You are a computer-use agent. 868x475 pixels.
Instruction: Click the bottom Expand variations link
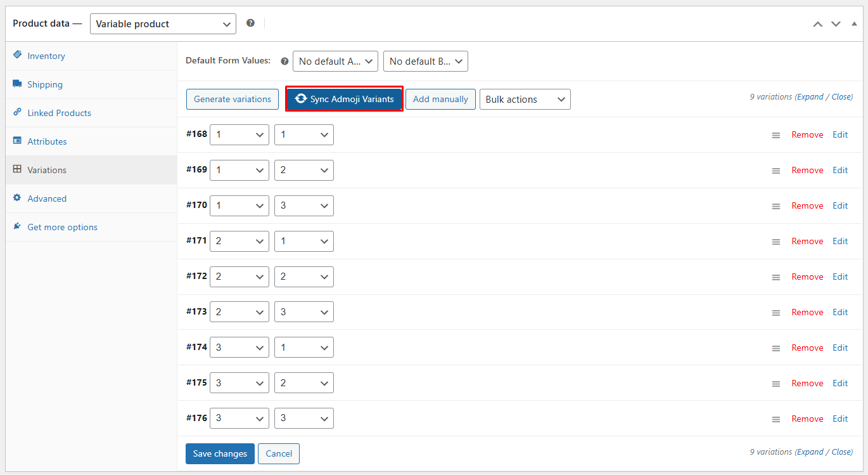(810, 452)
